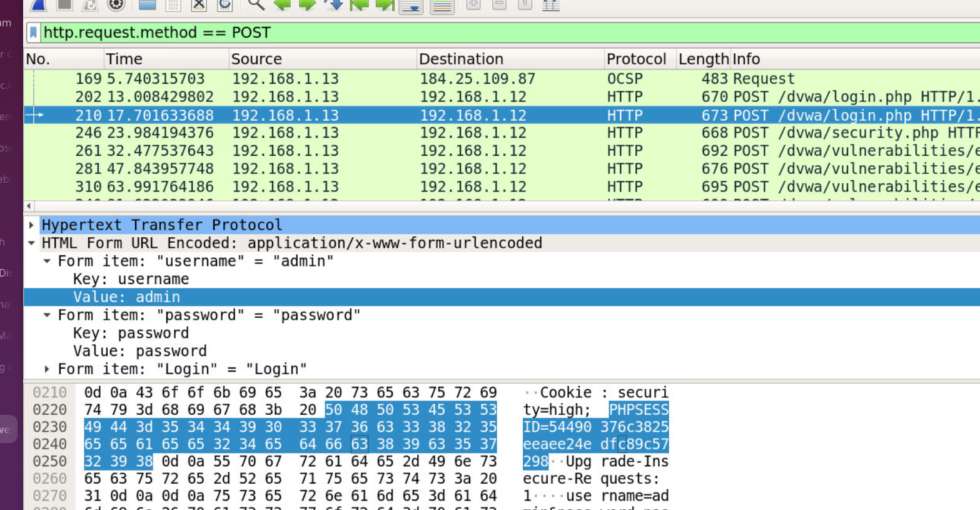Collapse the HTML Form URL Encoded tree
Viewport: 980px width, 510px height.
tap(31, 243)
